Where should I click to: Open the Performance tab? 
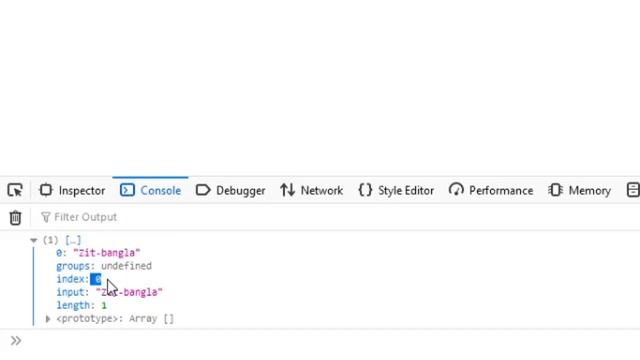click(491, 190)
